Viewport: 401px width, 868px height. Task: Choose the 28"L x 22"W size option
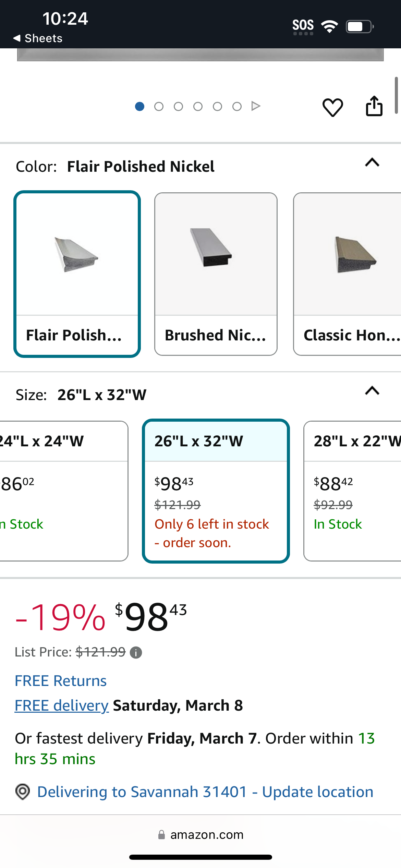click(x=352, y=491)
